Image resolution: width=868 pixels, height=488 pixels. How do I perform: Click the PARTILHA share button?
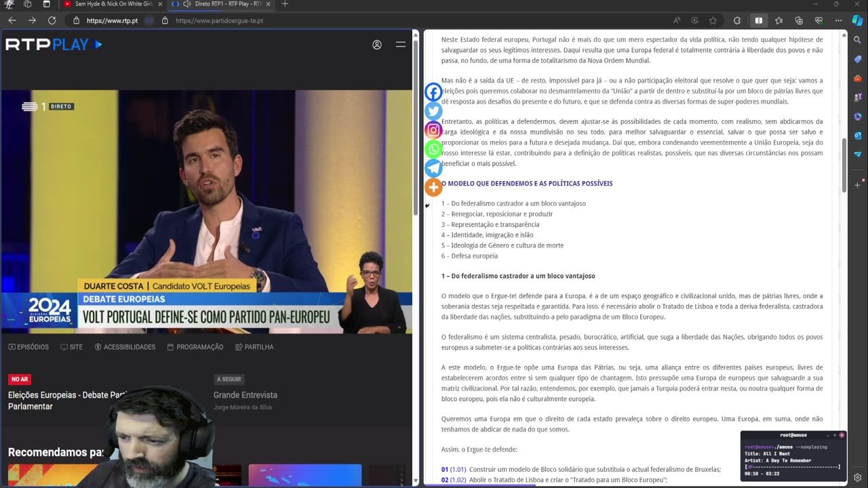pyautogui.click(x=254, y=347)
